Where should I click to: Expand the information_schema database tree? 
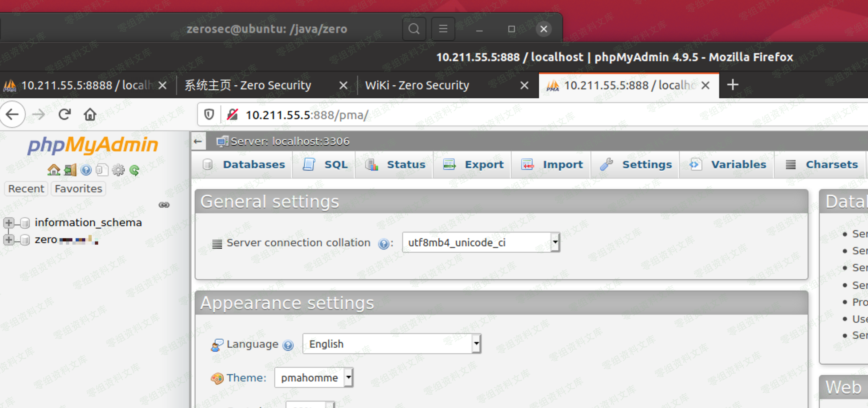tap(8, 223)
